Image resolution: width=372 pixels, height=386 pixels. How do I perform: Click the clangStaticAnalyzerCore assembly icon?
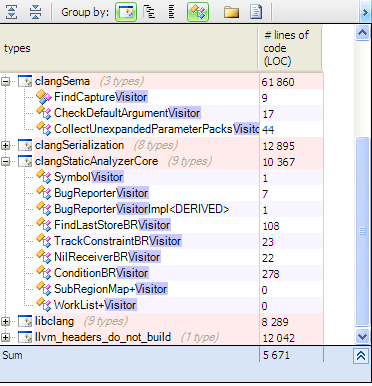[25, 161]
